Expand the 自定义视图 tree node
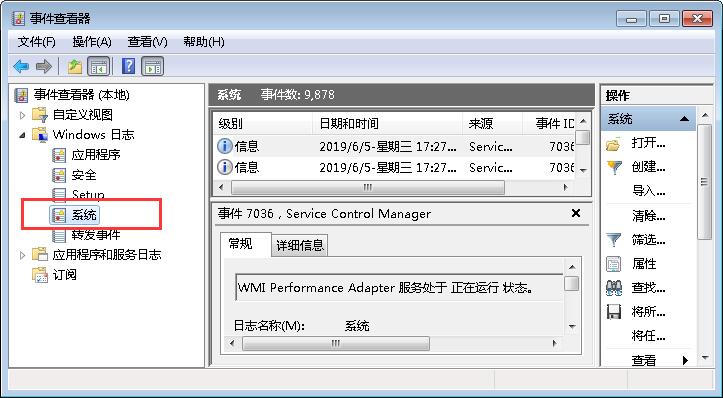The height and width of the screenshot is (398, 723). 22,115
